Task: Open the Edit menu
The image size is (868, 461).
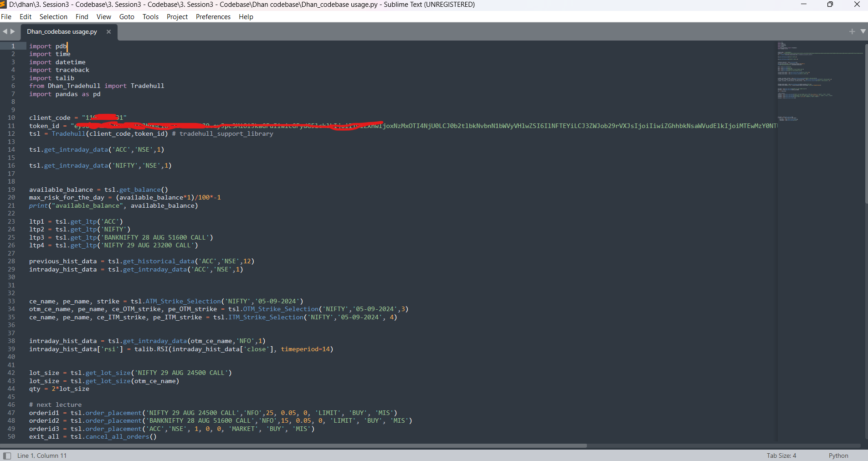Action: (26, 17)
